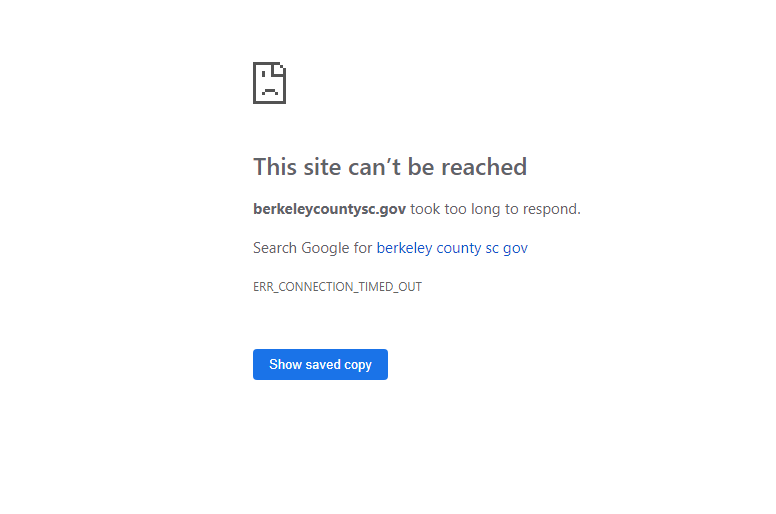Click the bold berkeleycountysc.gov domain text

point(330,209)
